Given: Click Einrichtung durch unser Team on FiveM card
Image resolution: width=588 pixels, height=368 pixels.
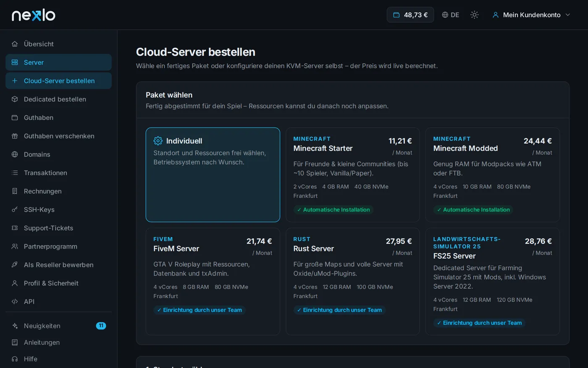Looking at the screenshot, I should tap(199, 310).
